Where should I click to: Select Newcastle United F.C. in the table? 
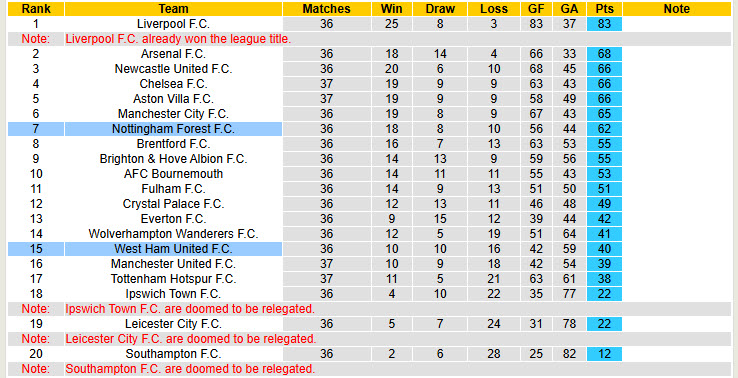coord(173,69)
